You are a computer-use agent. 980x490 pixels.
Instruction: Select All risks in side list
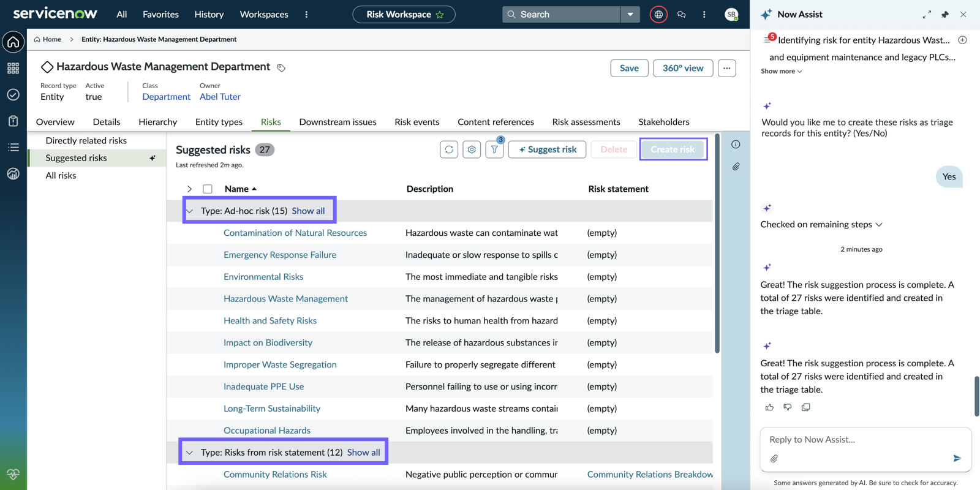(61, 176)
